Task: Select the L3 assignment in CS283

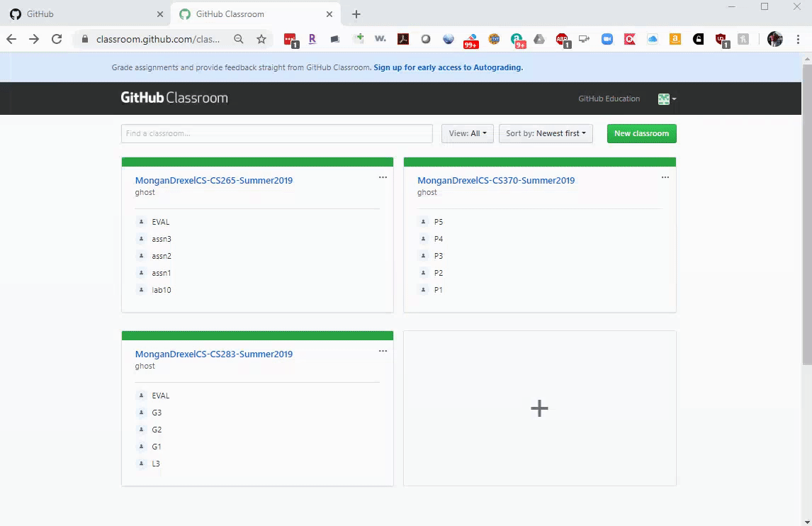Action: pos(156,464)
